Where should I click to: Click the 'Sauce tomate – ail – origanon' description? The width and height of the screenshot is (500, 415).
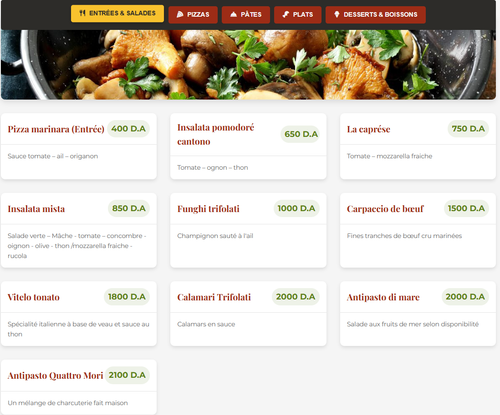coord(53,156)
